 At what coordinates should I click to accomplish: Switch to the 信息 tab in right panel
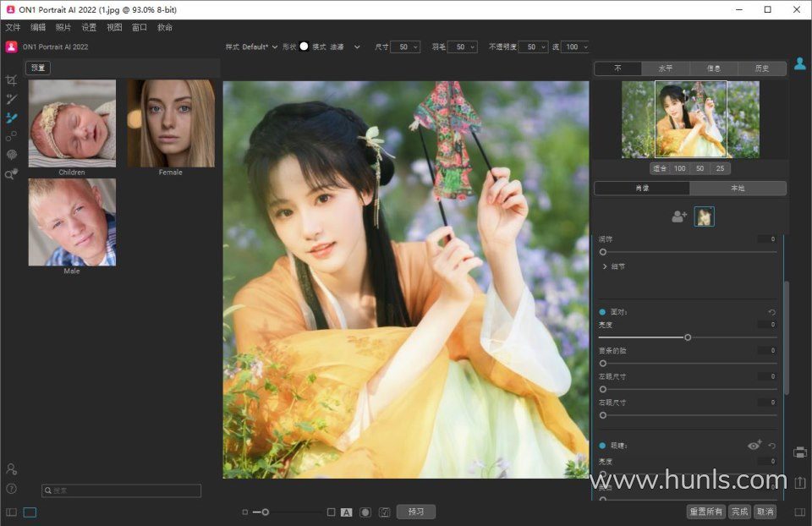click(714, 68)
